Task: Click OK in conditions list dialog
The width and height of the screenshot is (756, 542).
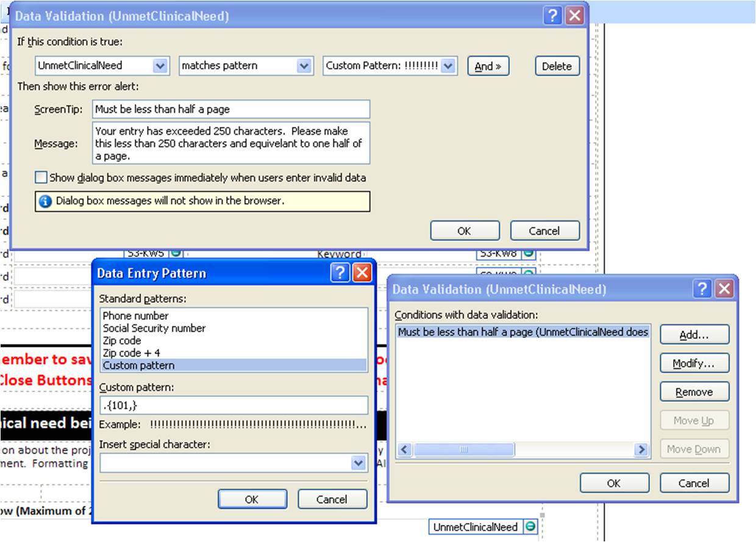Action: pos(614,483)
